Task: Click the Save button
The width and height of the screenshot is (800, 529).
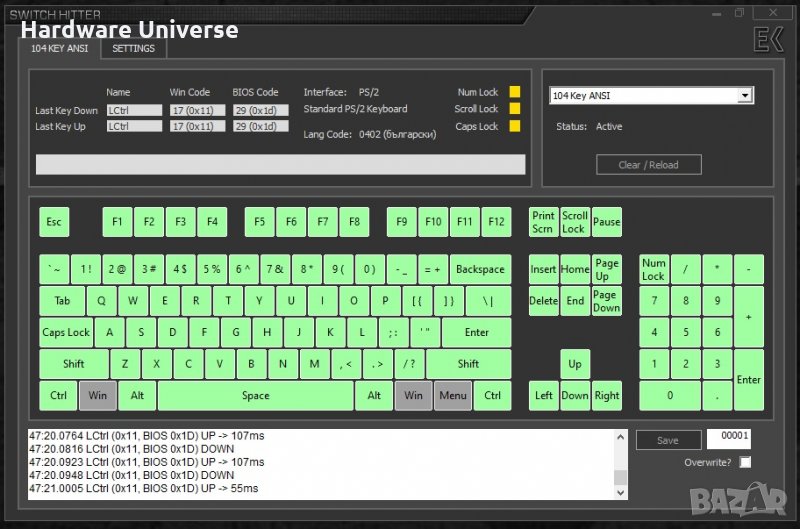Action: (x=667, y=440)
